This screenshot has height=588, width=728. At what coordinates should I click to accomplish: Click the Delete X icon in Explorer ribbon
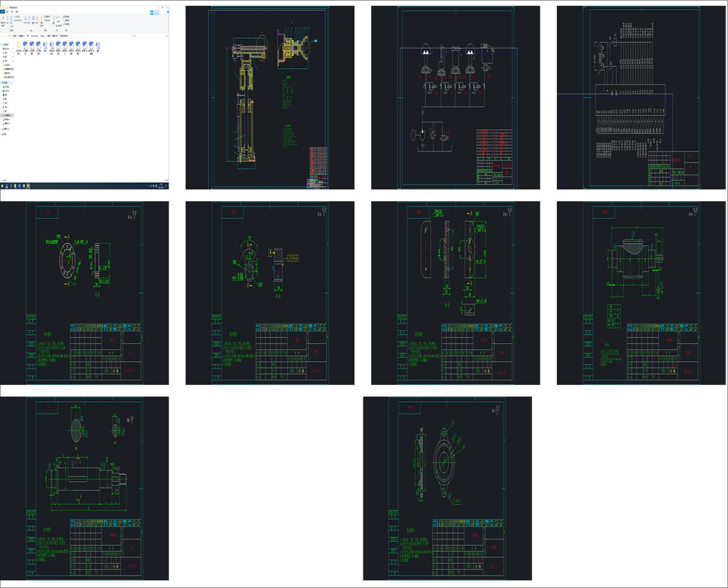33,18
